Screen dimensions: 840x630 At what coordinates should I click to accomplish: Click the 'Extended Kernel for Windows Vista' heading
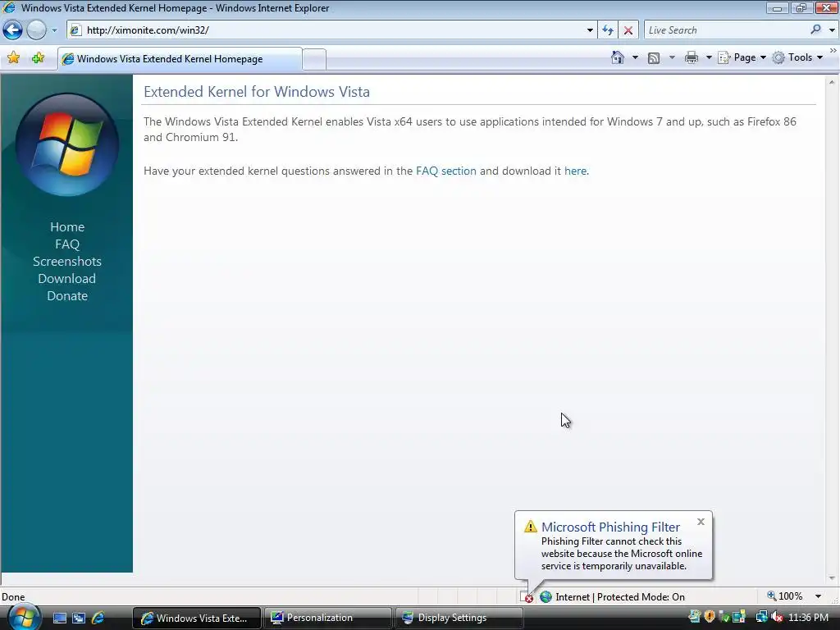point(257,92)
